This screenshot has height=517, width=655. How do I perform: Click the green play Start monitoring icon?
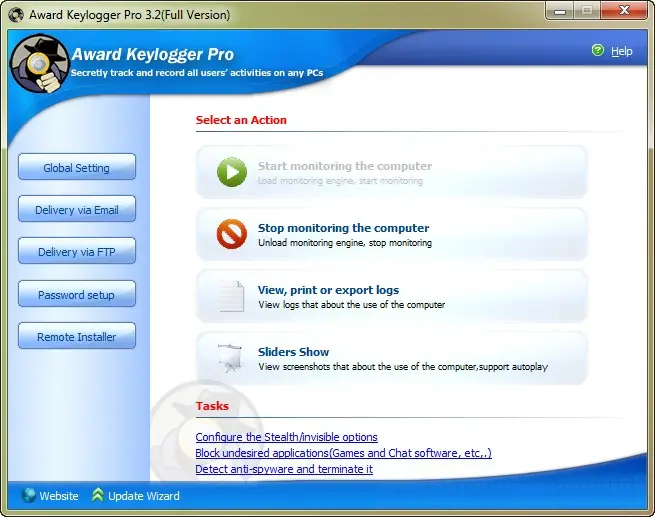point(232,172)
